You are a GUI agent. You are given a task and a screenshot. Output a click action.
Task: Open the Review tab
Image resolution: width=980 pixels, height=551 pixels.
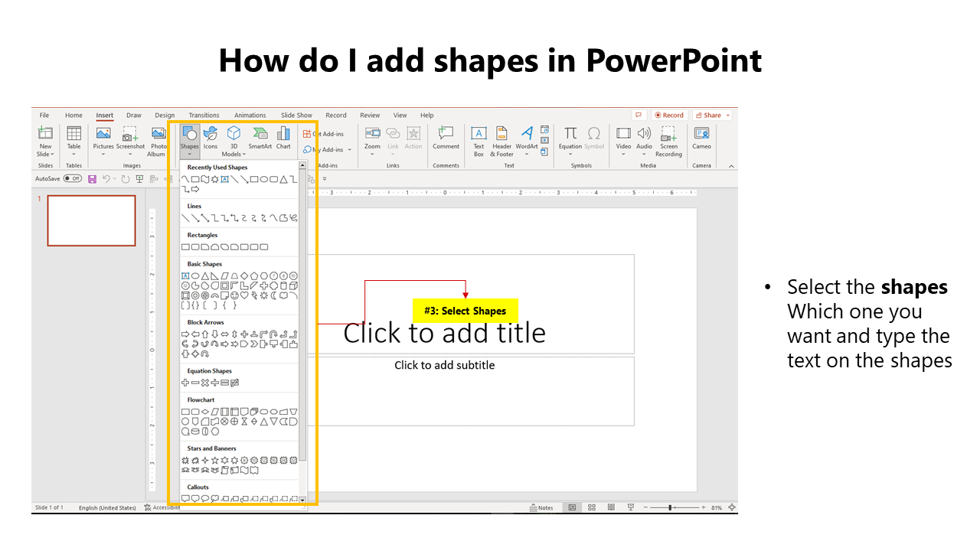coord(370,116)
